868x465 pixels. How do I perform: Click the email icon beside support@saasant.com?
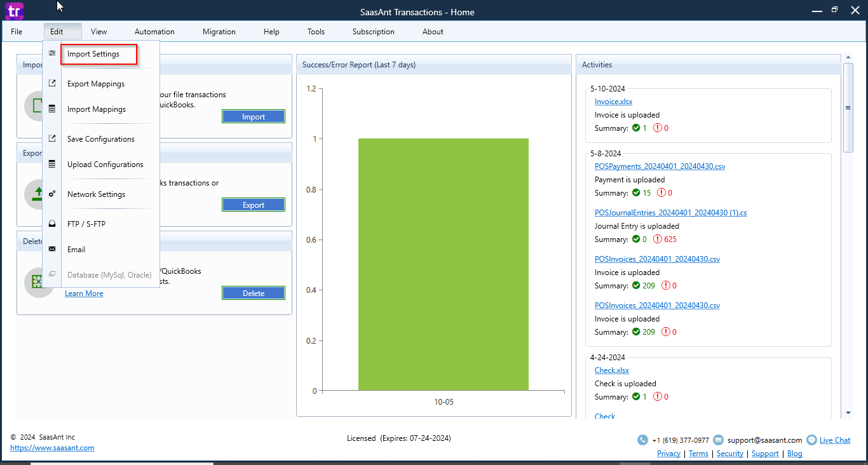coord(718,440)
